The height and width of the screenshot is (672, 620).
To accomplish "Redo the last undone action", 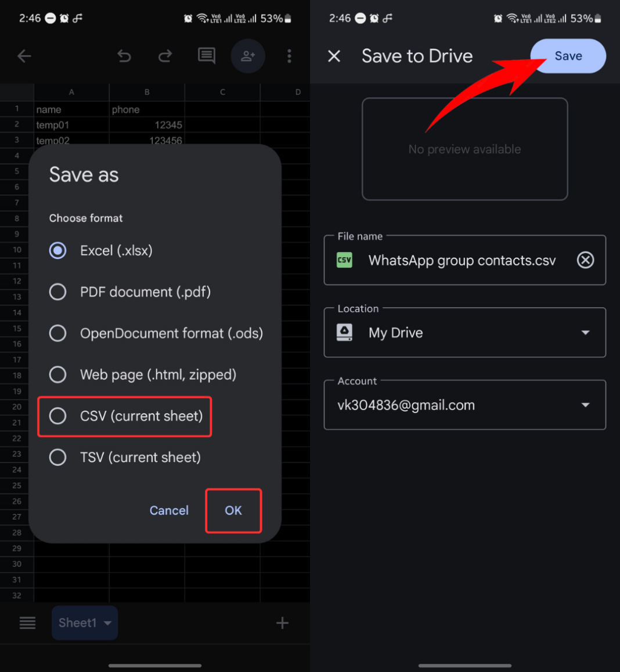I will click(x=165, y=56).
